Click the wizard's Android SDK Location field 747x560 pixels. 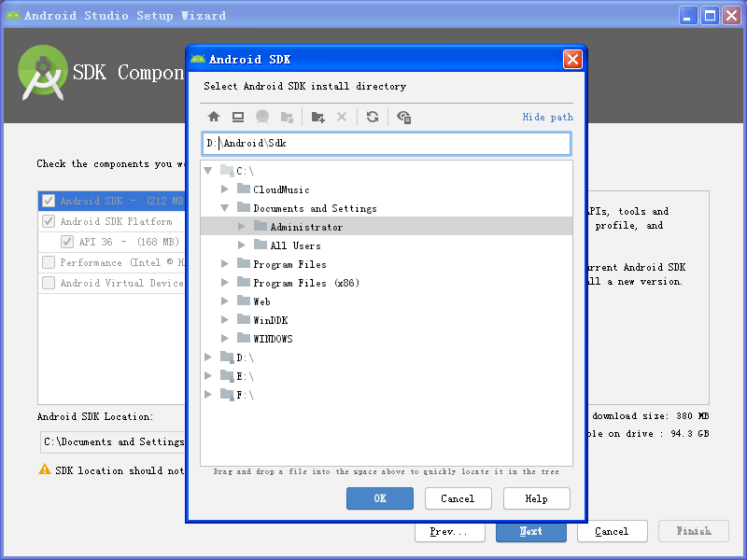[113, 441]
